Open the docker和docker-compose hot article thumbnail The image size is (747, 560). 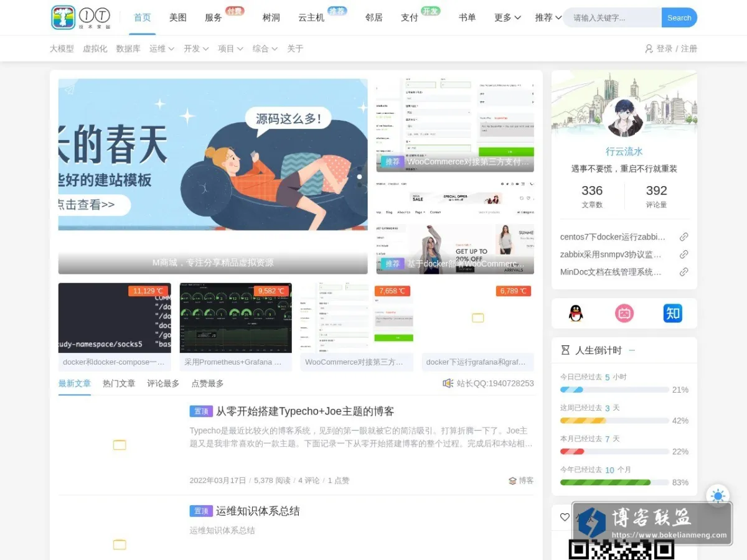[x=115, y=318]
